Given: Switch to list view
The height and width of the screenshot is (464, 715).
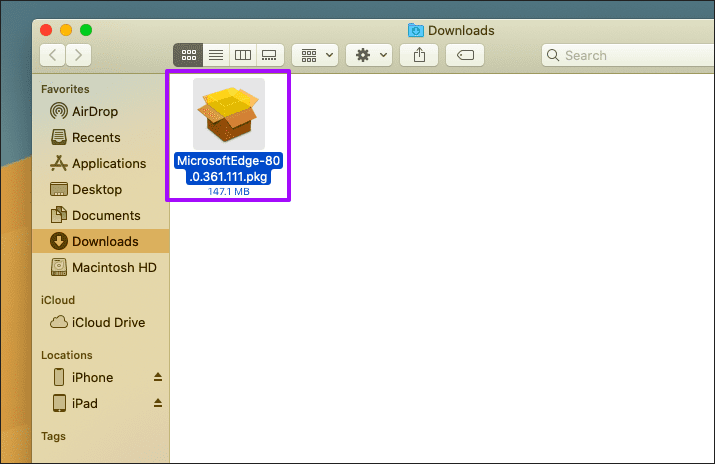Looking at the screenshot, I should point(216,55).
